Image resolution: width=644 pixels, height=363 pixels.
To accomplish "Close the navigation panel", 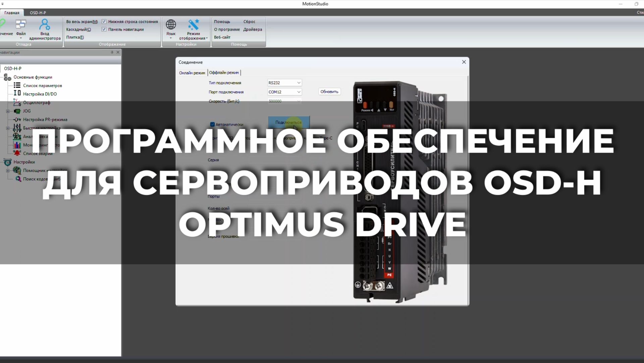I will (118, 52).
